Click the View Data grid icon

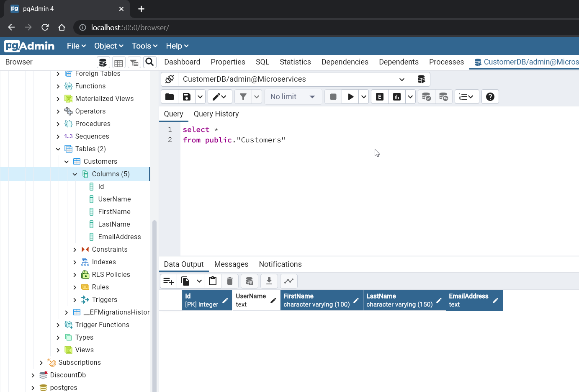click(x=119, y=62)
